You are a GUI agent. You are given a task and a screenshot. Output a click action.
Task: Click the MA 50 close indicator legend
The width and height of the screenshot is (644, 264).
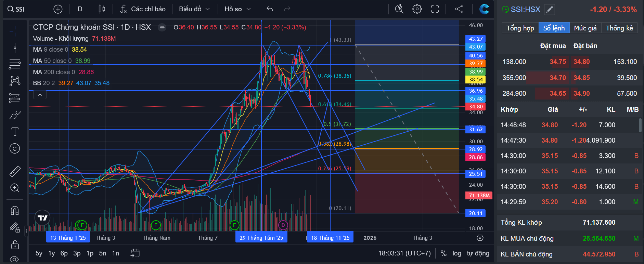pos(62,61)
